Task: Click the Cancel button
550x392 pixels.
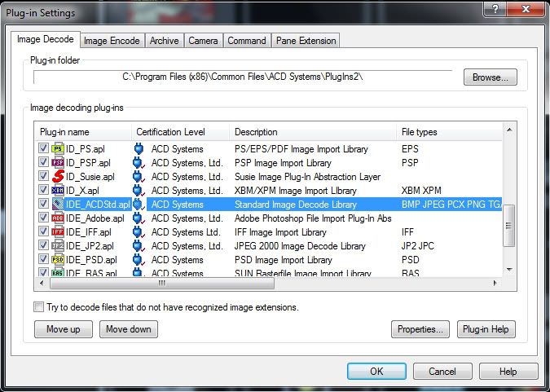Action: tap(442, 372)
